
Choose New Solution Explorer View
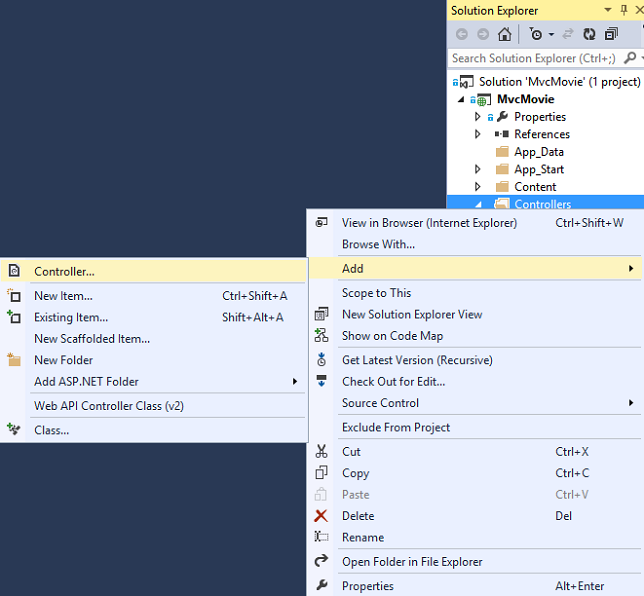tap(475, 314)
